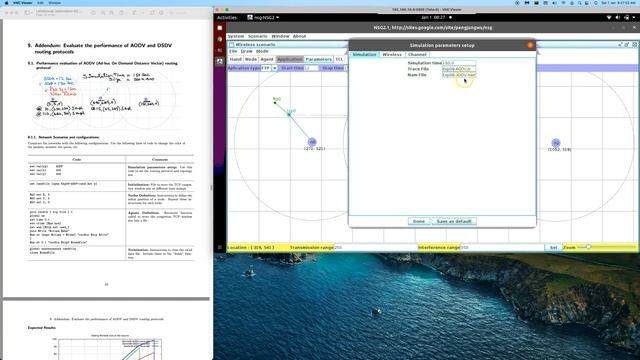Open the About menu in NSG2

(x=299, y=36)
